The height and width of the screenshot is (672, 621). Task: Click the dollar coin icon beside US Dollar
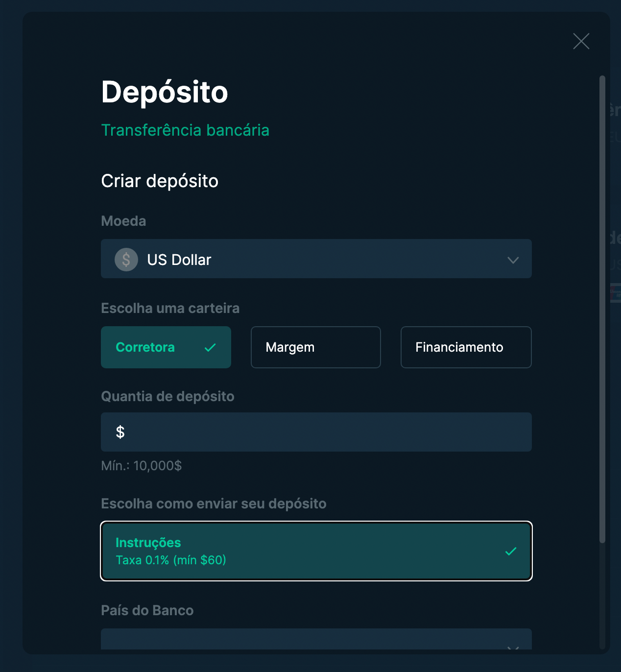(126, 259)
